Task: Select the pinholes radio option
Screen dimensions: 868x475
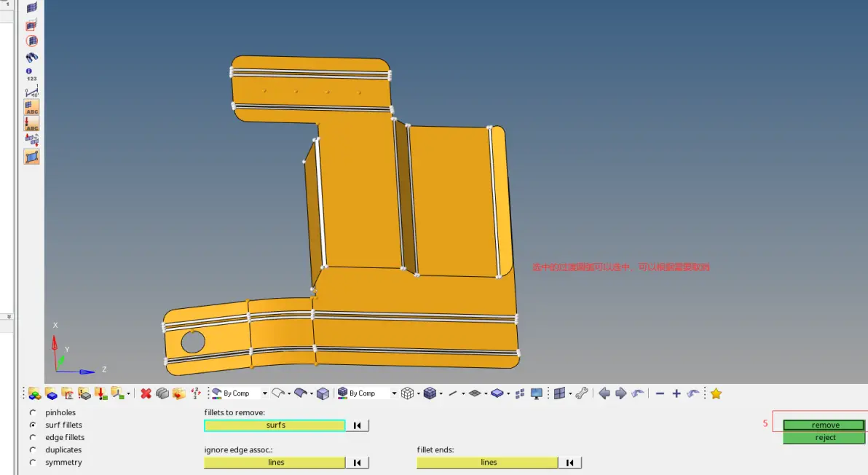Action: pyautogui.click(x=33, y=412)
